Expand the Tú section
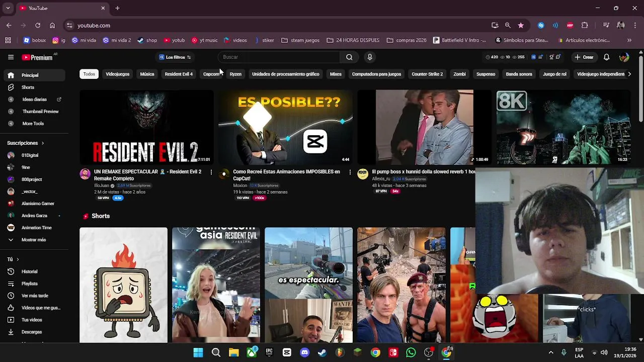The height and width of the screenshot is (362, 644). click(13, 259)
